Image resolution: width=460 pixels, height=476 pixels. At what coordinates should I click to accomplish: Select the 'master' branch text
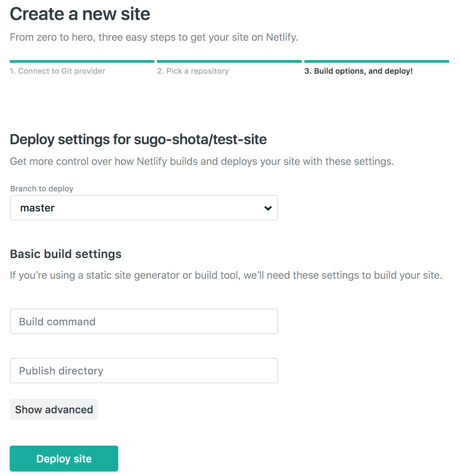37,208
